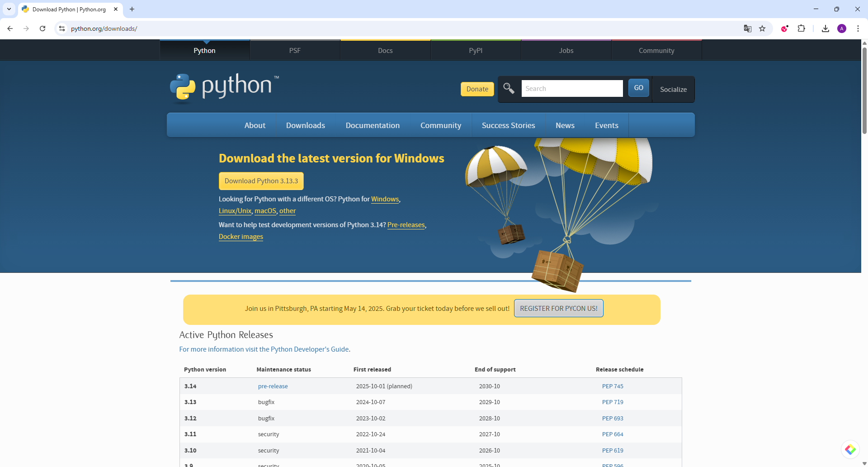Click REGISTER FOR PYCON US! button
868x467 pixels.
pos(559,308)
